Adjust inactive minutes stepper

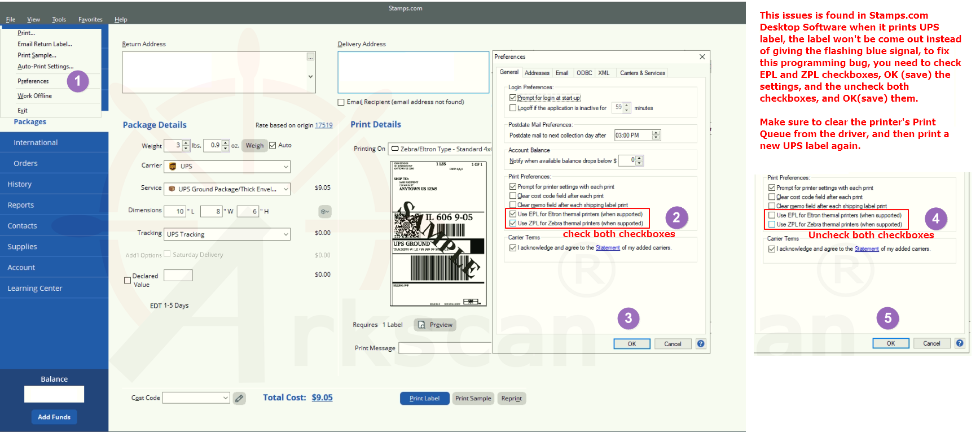tap(627, 108)
